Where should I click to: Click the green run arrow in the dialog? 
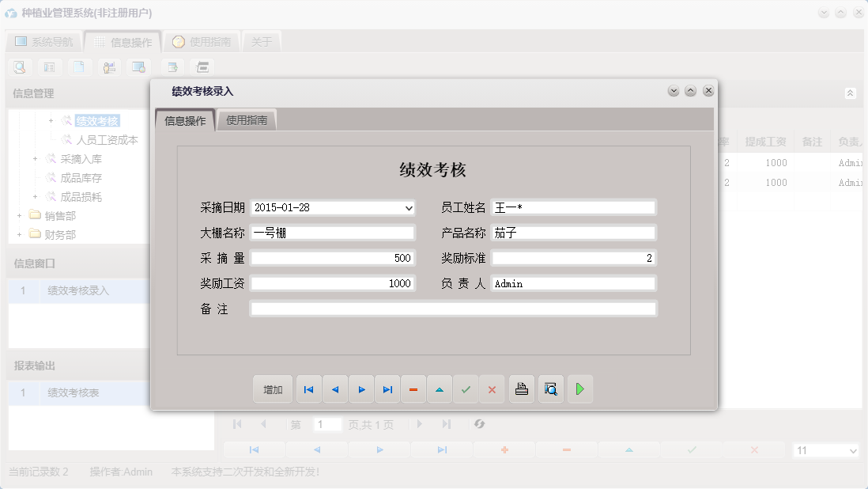coord(579,389)
